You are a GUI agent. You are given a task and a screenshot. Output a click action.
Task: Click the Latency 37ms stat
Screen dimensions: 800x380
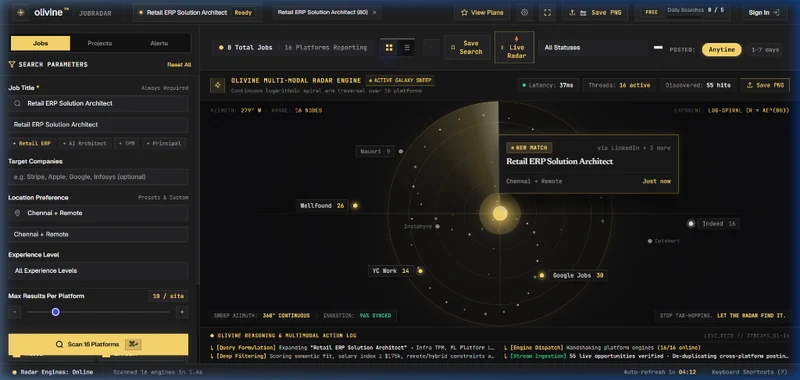pos(547,85)
